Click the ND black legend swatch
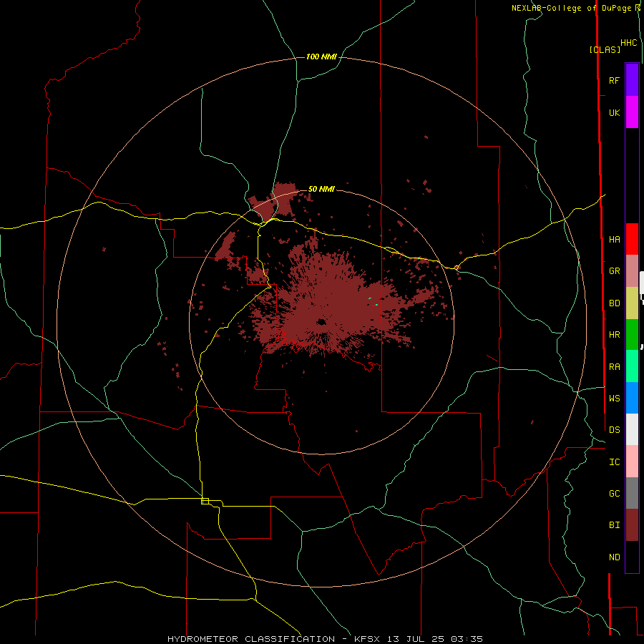This screenshot has width=644, height=644. click(x=632, y=557)
